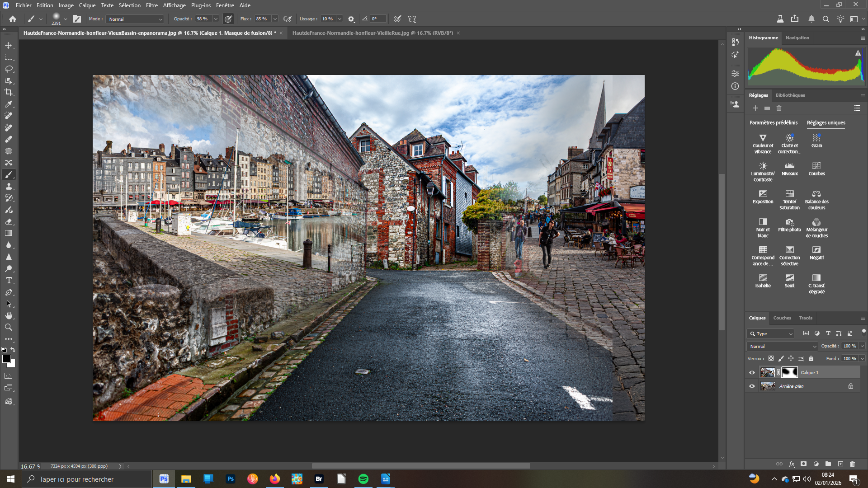Click the foreground color swatch
The image size is (868, 488).
pyautogui.click(x=6, y=359)
